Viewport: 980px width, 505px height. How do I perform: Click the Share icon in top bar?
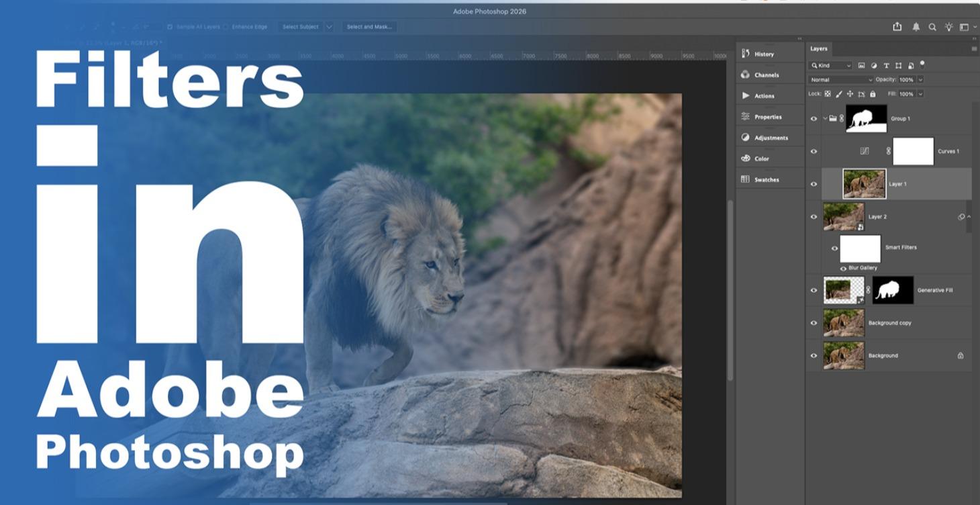[897, 26]
